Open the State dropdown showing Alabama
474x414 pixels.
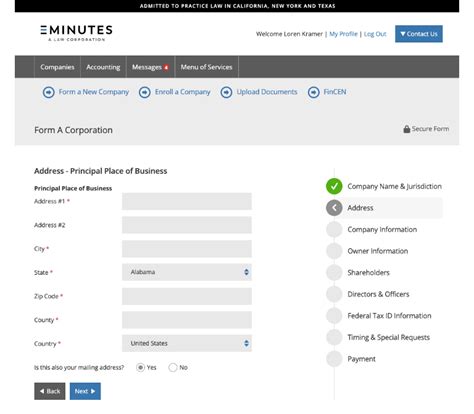click(187, 272)
